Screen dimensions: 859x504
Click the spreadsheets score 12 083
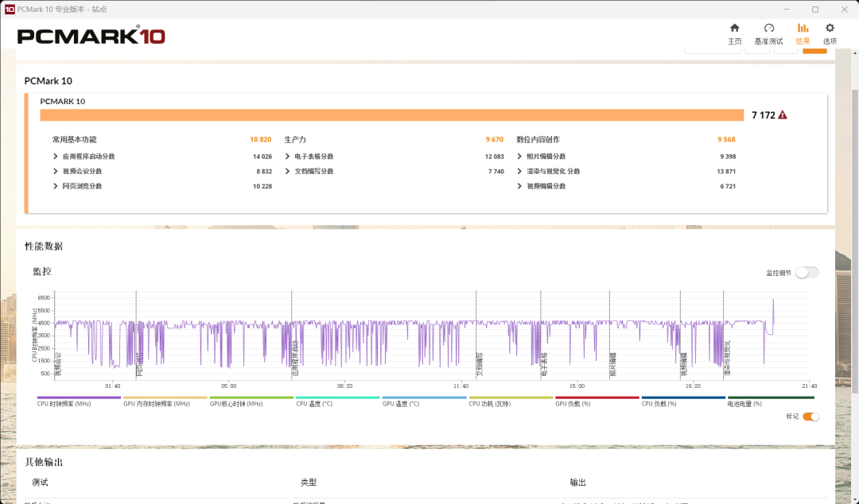(x=494, y=156)
